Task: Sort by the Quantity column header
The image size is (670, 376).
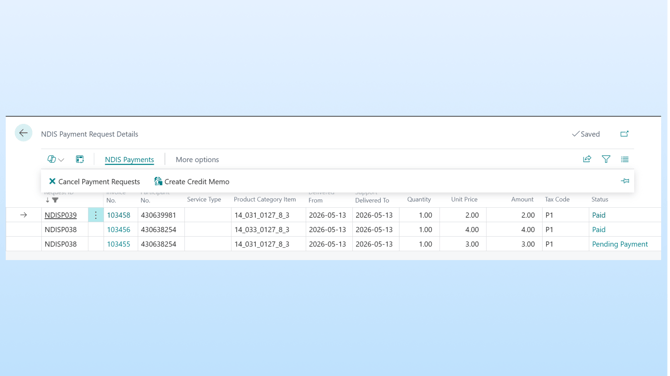Action: (419, 200)
